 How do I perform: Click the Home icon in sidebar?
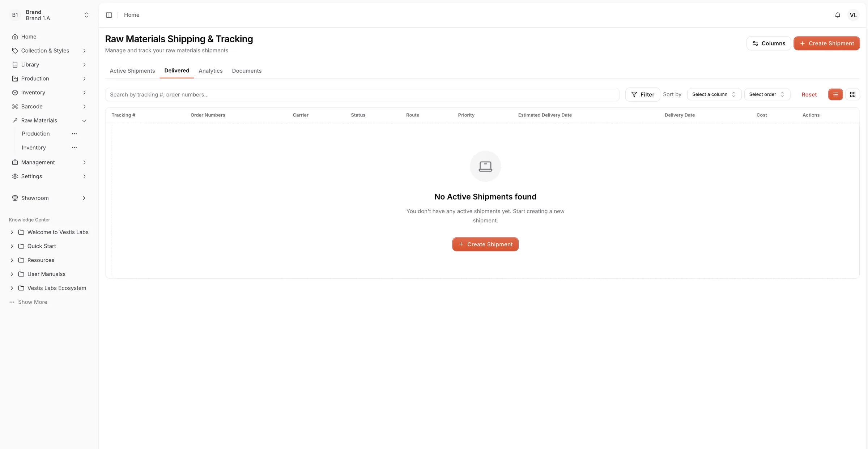[15, 37]
